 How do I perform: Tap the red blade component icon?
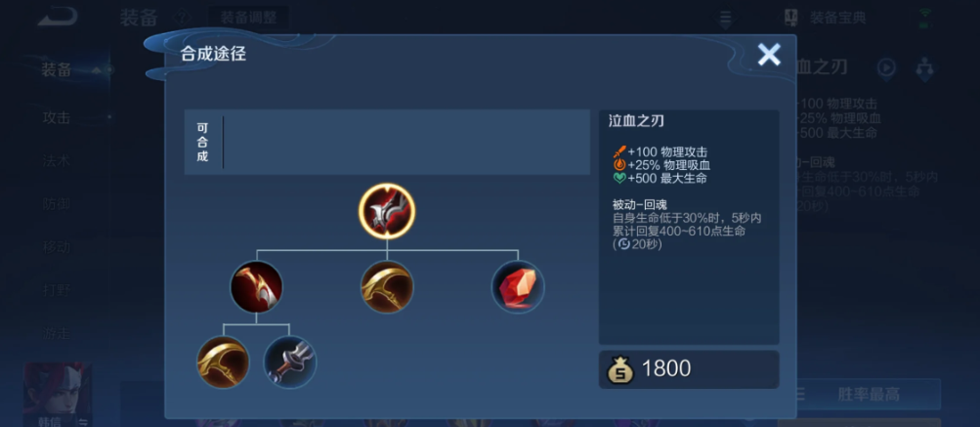pyautogui.click(x=256, y=287)
